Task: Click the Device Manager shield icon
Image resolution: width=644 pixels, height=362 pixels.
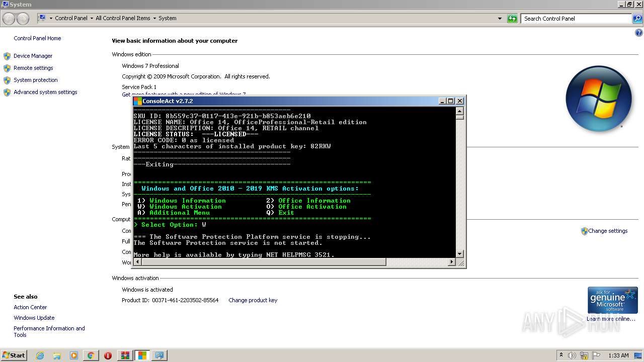Action: tap(7, 56)
